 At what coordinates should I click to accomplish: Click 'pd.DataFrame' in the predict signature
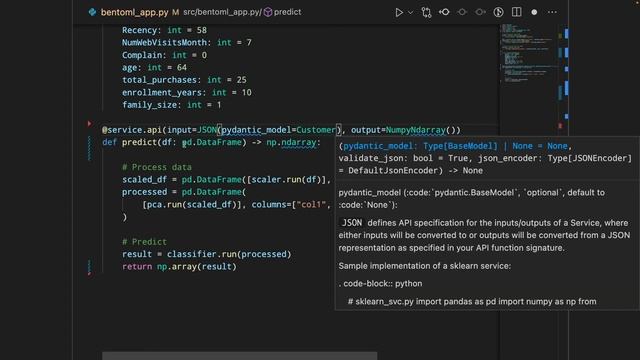[211, 142]
